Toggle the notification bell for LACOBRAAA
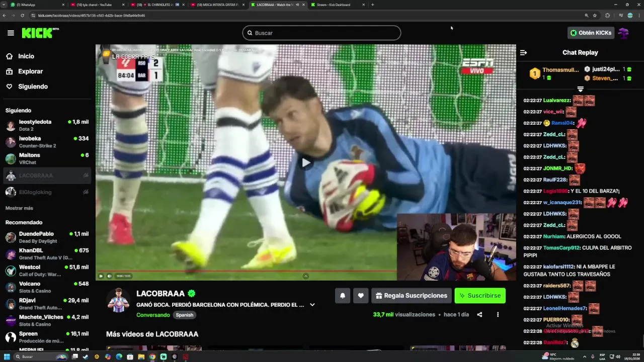The height and width of the screenshot is (362, 644). [343, 296]
